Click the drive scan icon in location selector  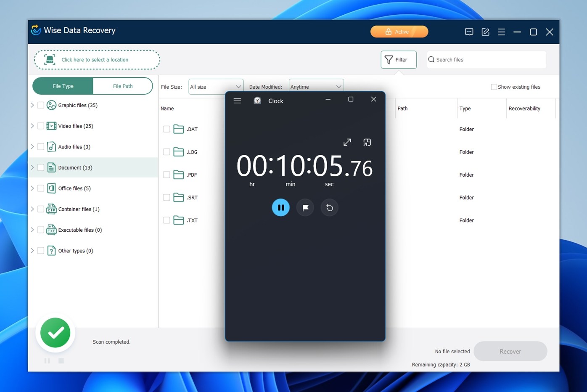click(50, 60)
